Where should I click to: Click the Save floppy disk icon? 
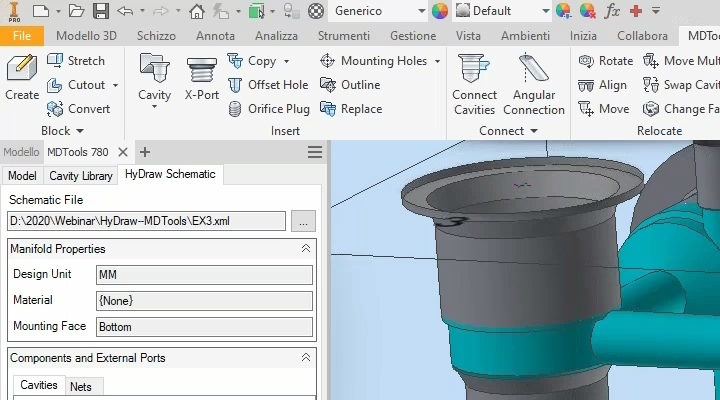click(x=101, y=11)
